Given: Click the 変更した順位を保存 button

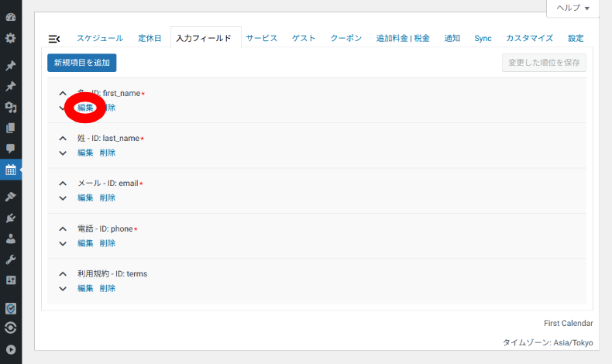Looking at the screenshot, I should [x=544, y=63].
